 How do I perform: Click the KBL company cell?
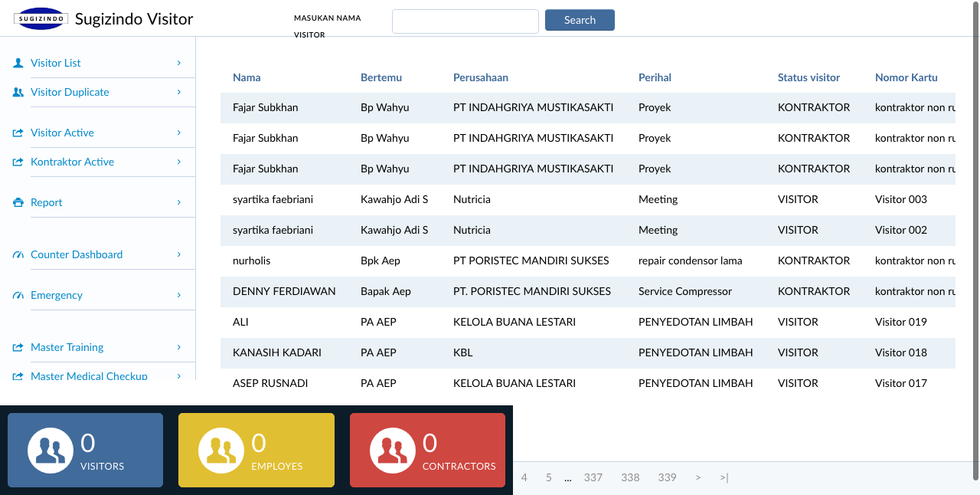point(463,352)
